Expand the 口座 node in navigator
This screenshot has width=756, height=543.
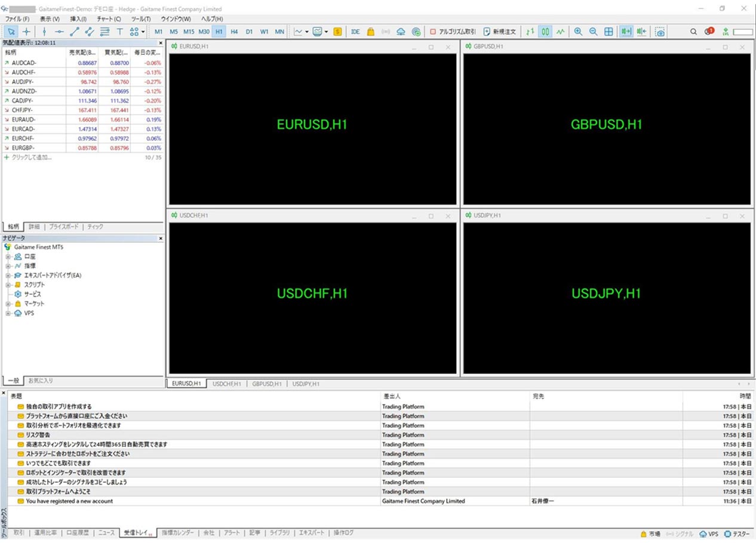point(8,257)
